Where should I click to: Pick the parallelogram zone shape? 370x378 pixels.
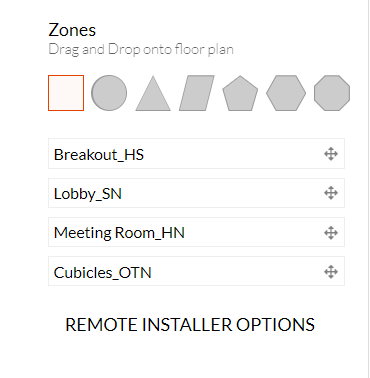tap(197, 93)
